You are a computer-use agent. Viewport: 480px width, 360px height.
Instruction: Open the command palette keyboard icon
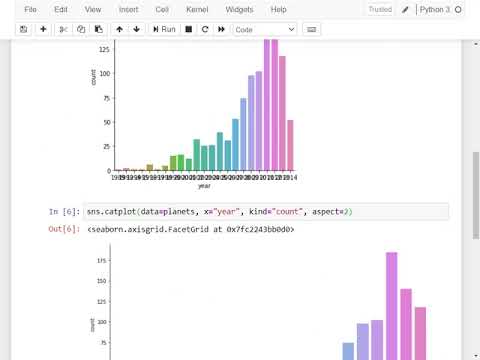(x=311, y=29)
